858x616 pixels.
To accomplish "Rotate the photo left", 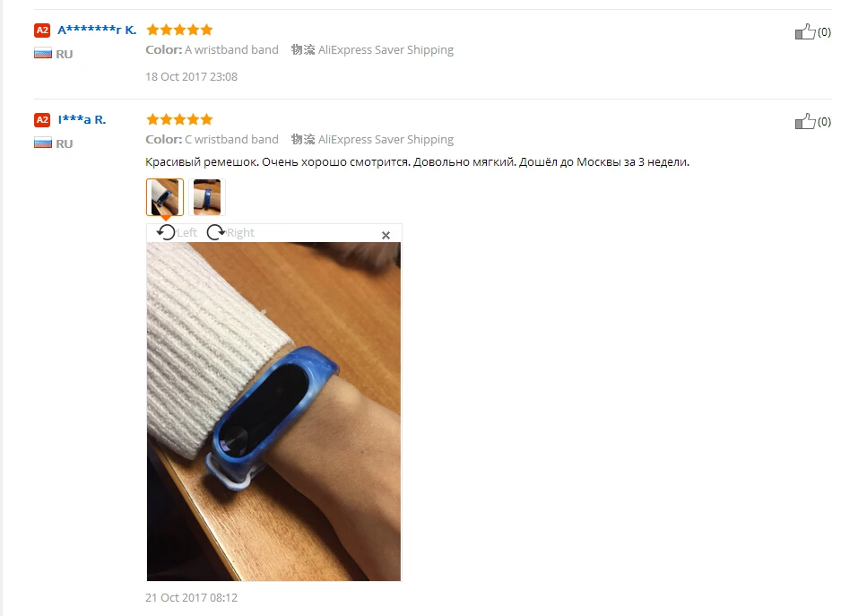I will tap(177, 232).
